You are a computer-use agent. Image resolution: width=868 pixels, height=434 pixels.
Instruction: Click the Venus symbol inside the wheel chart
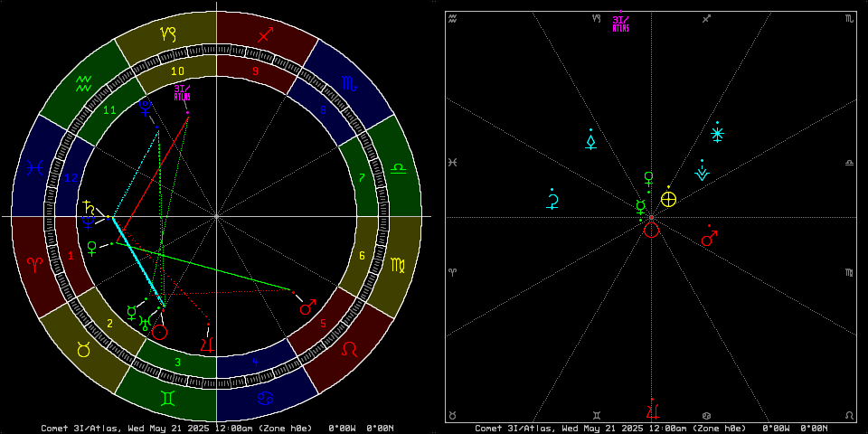tap(91, 248)
